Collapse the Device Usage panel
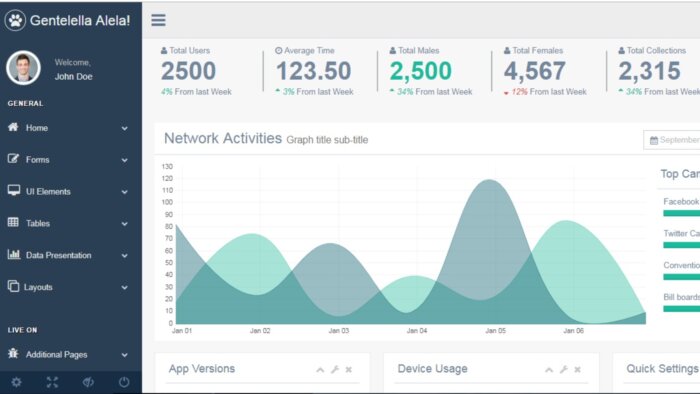This screenshot has width=700, height=394. (x=549, y=369)
